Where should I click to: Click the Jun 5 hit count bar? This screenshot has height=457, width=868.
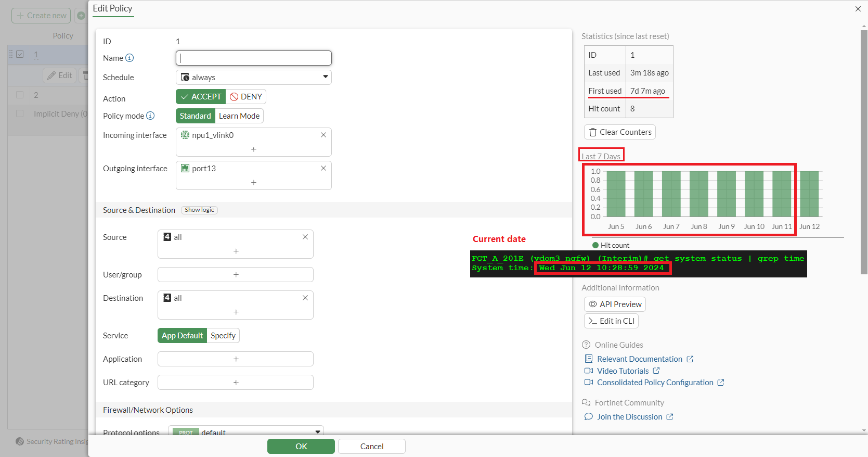coord(616,194)
